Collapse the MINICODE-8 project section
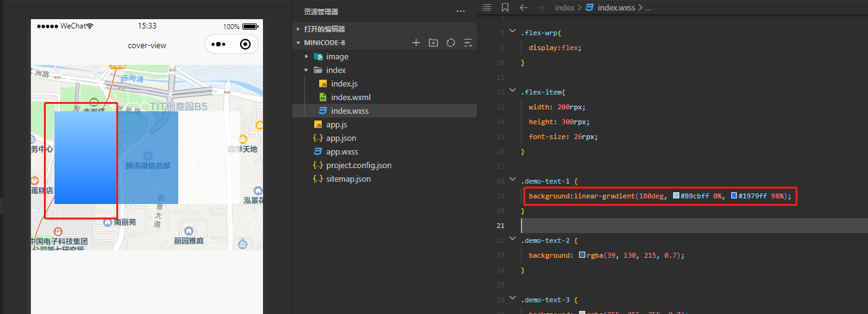 pos(298,43)
